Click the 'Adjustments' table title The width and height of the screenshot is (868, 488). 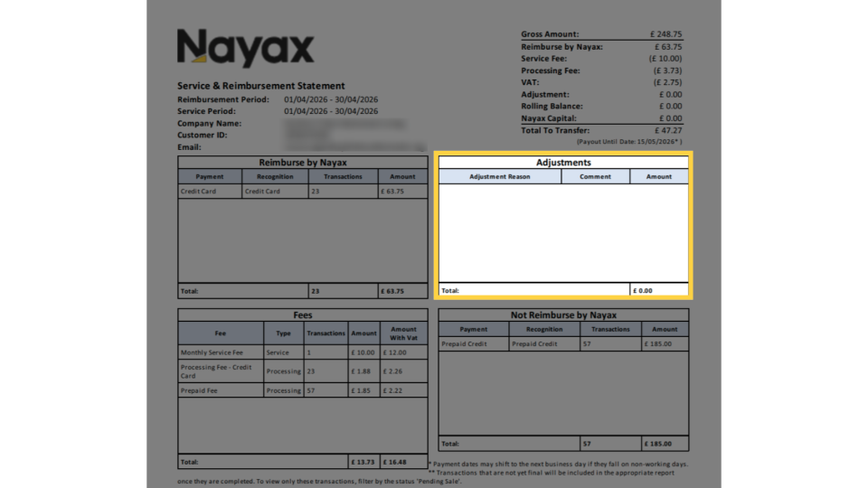563,163
